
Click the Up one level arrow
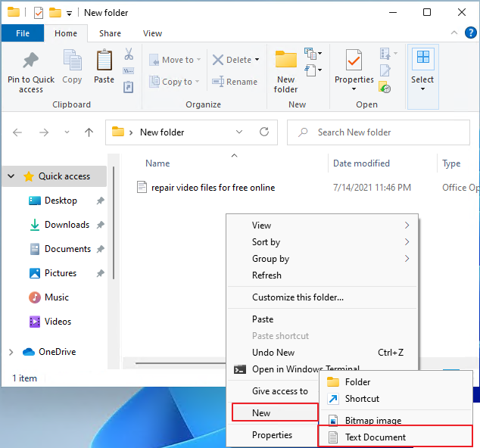pyautogui.click(x=89, y=132)
